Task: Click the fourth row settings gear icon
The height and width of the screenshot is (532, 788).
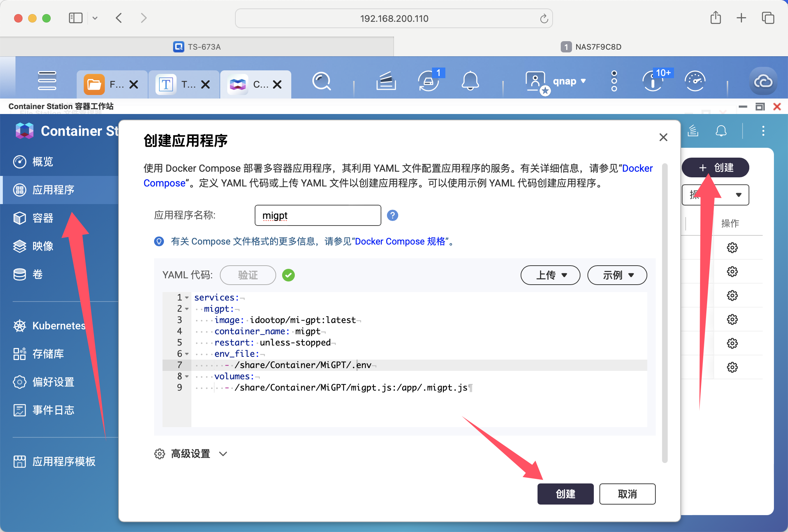Action: [732, 319]
